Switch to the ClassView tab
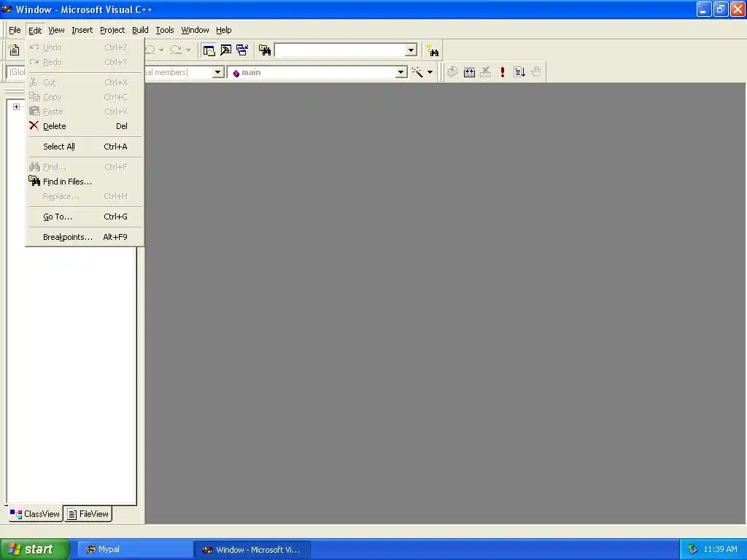This screenshot has width=747, height=560. click(x=35, y=514)
